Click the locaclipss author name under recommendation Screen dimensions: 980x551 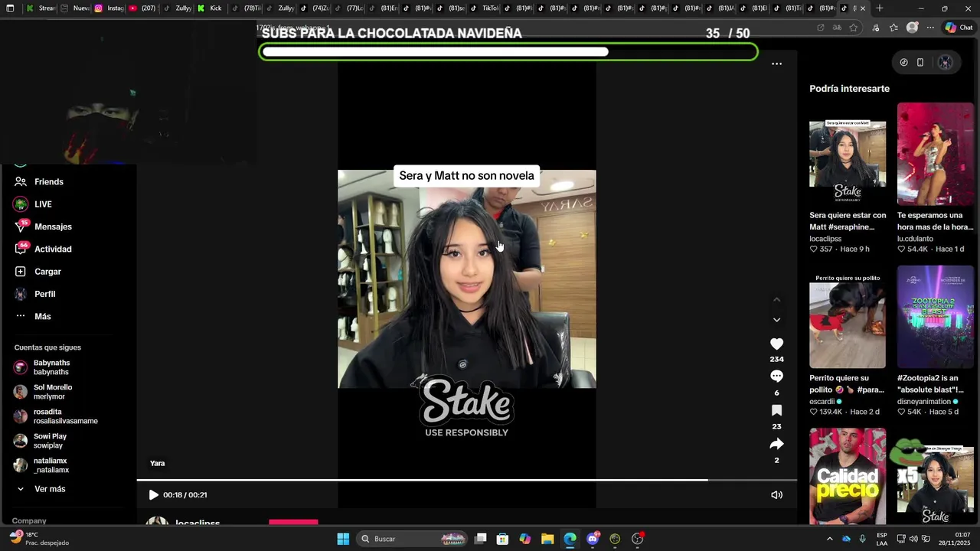[825, 239]
